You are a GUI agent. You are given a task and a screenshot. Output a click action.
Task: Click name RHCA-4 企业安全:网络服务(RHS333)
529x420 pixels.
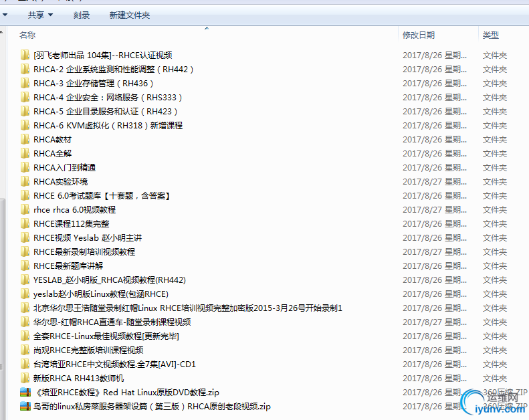tap(108, 97)
